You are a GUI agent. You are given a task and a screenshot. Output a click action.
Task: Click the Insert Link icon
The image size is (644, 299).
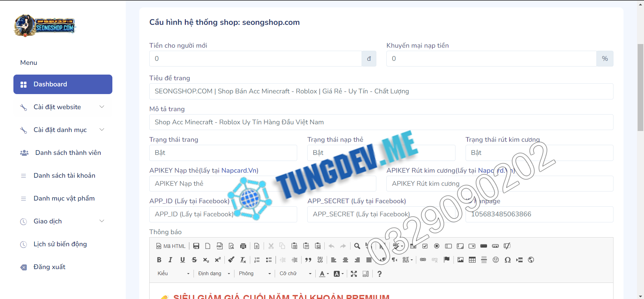point(423,260)
